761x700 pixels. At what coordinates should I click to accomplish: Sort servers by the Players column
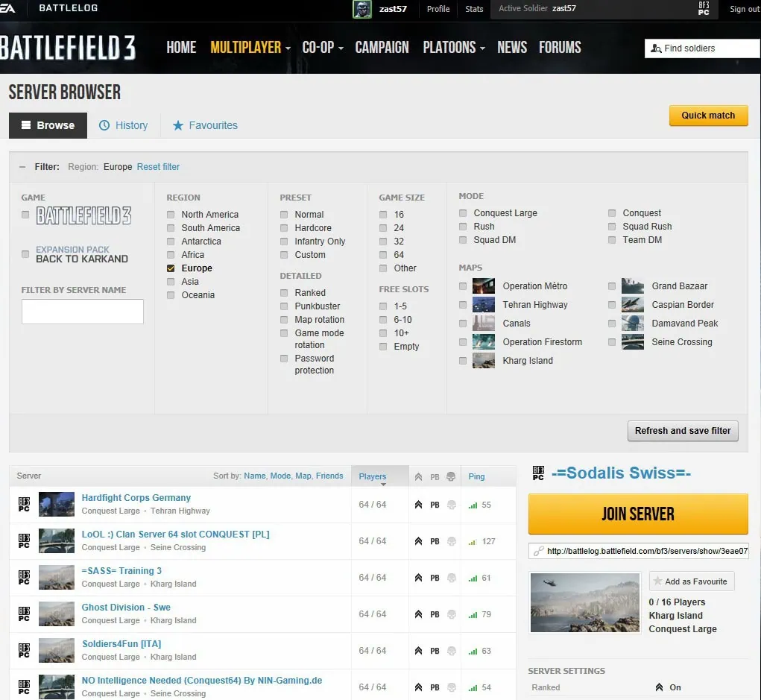(373, 476)
